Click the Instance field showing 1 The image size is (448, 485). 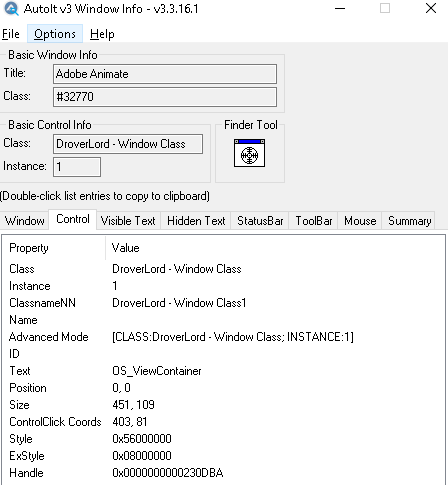[x=77, y=167]
